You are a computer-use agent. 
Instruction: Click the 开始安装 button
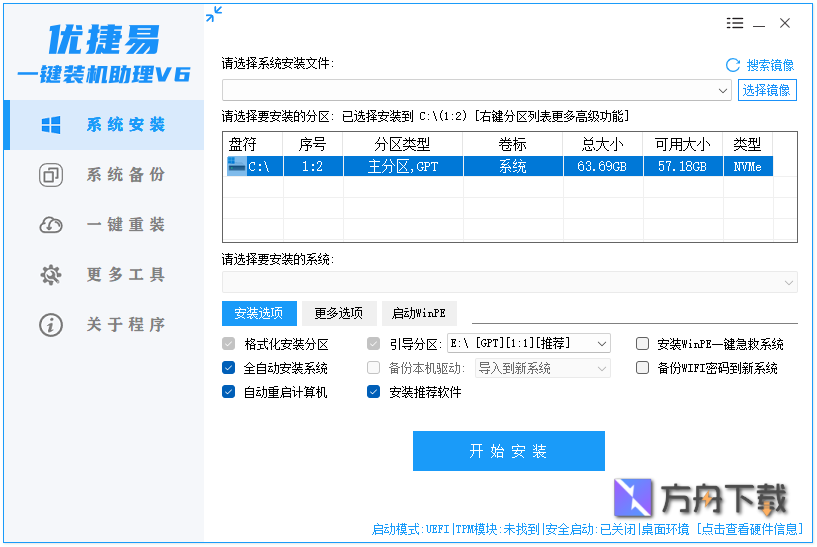click(x=509, y=451)
